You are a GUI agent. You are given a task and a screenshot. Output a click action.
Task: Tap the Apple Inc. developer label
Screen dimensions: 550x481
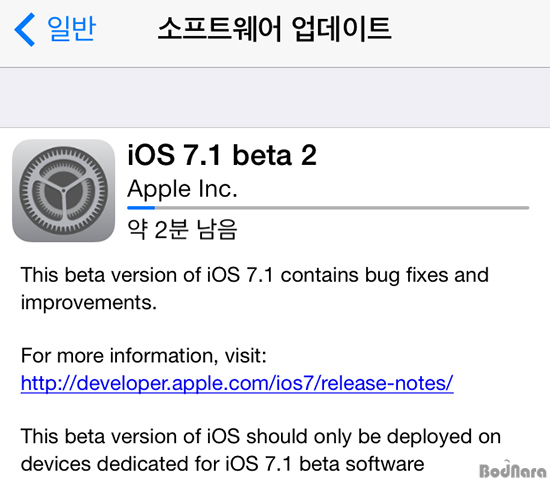(x=182, y=189)
